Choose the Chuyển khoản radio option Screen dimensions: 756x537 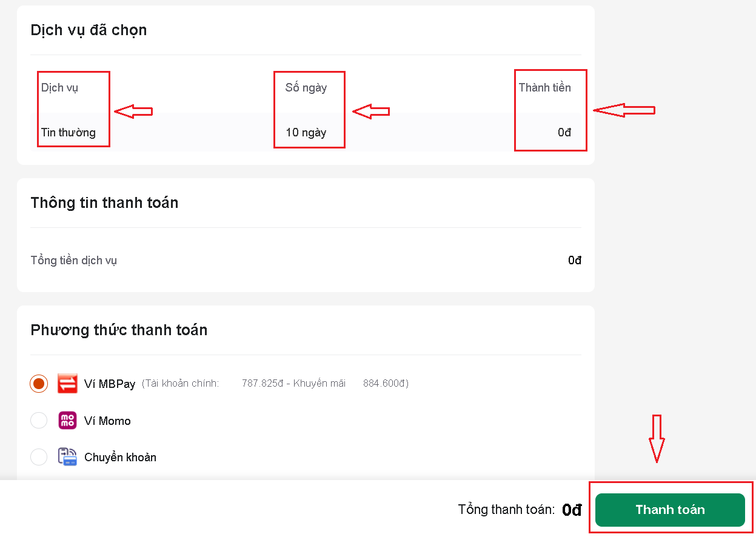[x=39, y=457]
